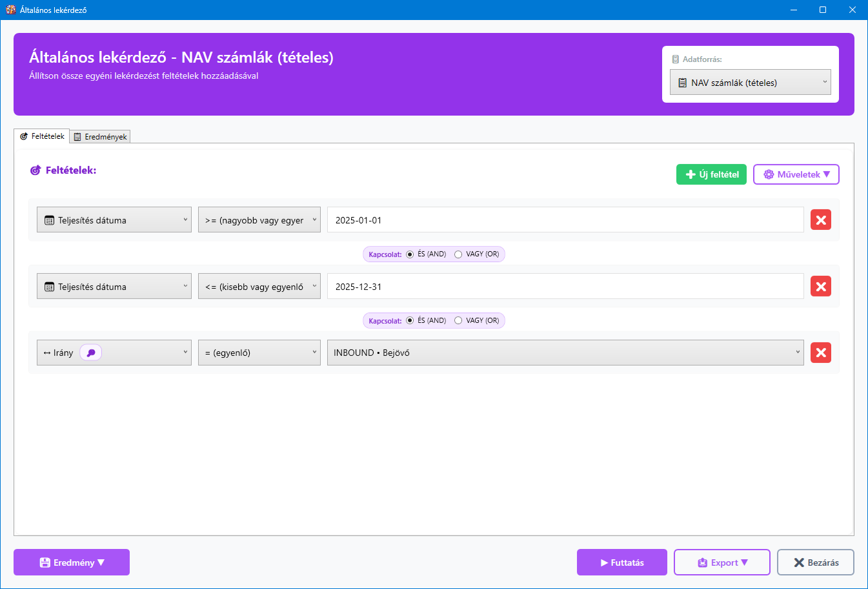Screen dimensions: 868x589
Task: Select ÉS (AND) for the first connection
Action: tap(410, 254)
